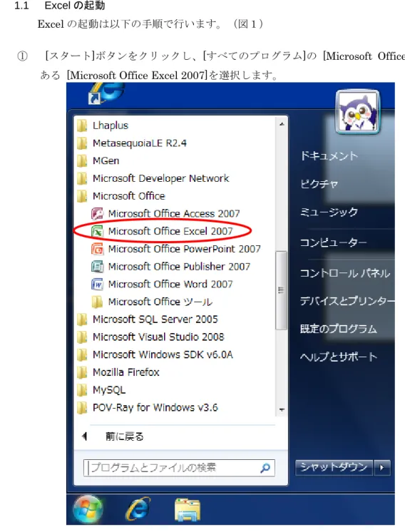This screenshot has width=405, height=532.
Task: Collapse the Microsoft Office label
Action: [129, 196]
